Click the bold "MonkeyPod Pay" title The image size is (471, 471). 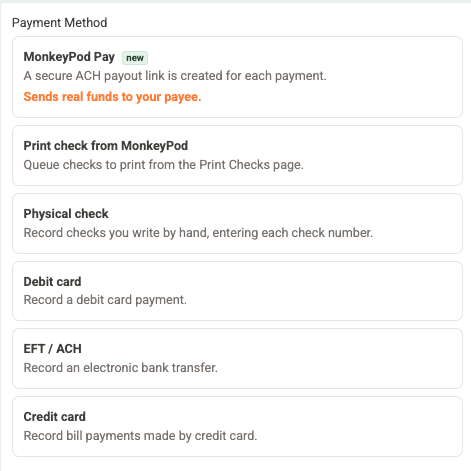click(x=69, y=57)
